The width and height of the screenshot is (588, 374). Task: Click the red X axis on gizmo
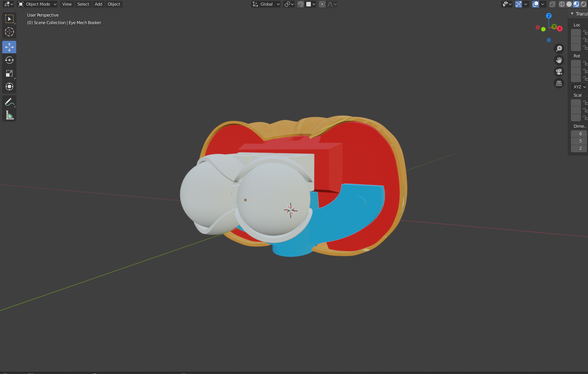(560, 29)
